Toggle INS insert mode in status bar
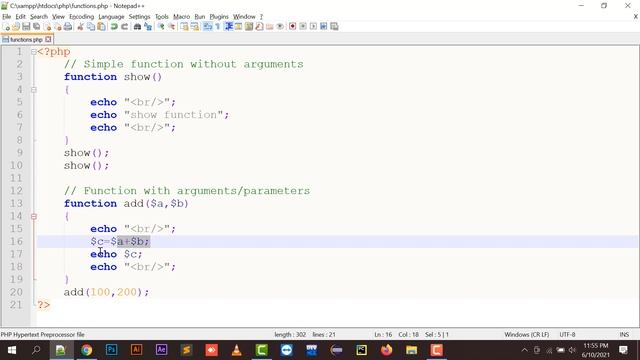 tap(624, 335)
